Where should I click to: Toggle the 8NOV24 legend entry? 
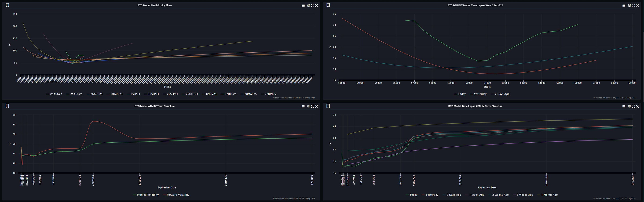209,94
